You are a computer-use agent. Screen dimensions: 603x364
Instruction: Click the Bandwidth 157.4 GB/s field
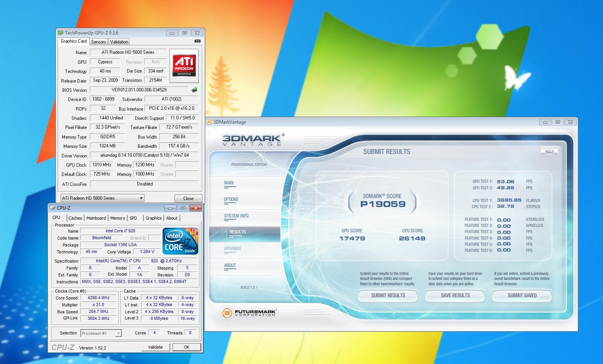click(179, 146)
